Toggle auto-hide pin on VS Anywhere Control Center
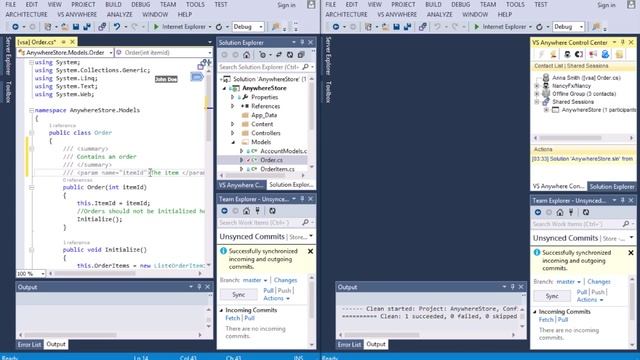 (623, 42)
